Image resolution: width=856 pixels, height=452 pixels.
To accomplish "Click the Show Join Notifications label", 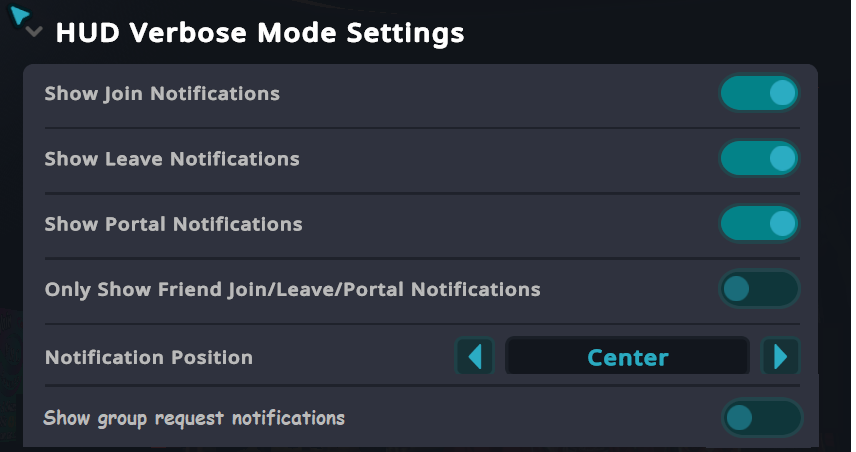I will (162, 94).
